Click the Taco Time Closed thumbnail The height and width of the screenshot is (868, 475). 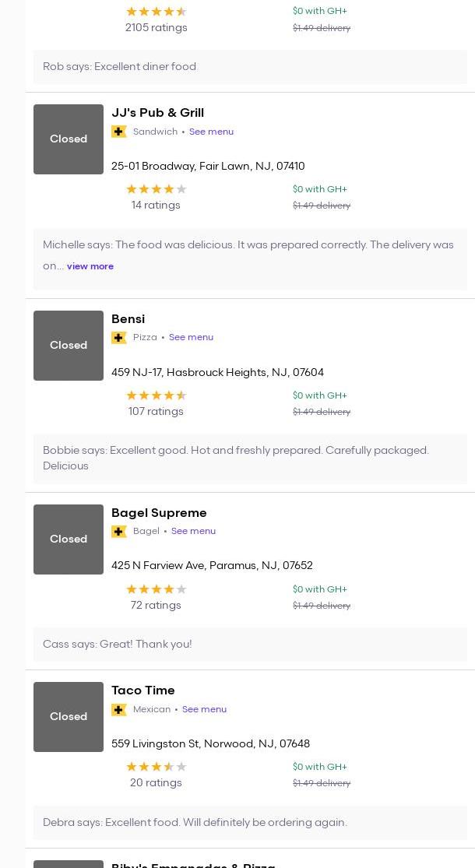pyautogui.click(x=69, y=717)
